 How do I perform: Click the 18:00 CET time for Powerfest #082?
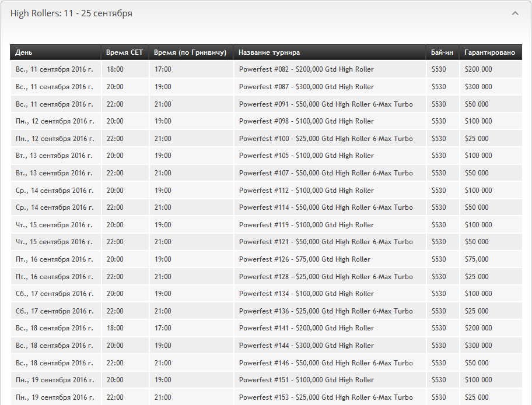[115, 69]
